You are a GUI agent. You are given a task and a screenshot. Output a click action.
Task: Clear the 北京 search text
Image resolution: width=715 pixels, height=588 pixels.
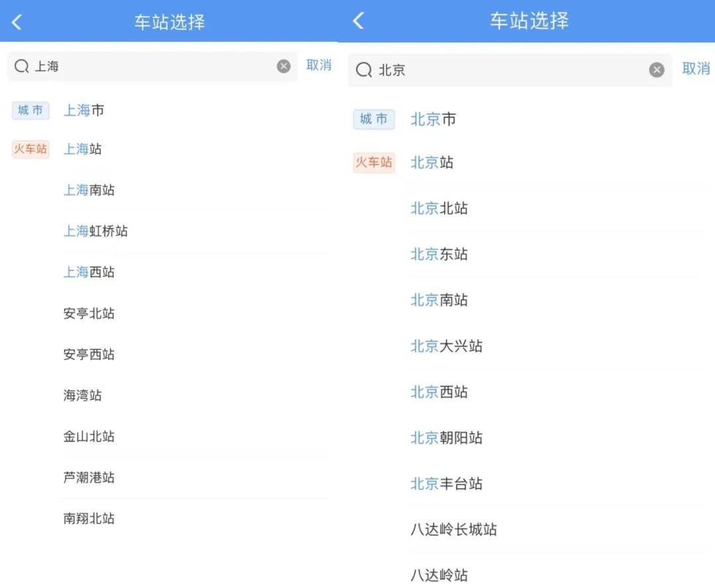click(656, 70)
